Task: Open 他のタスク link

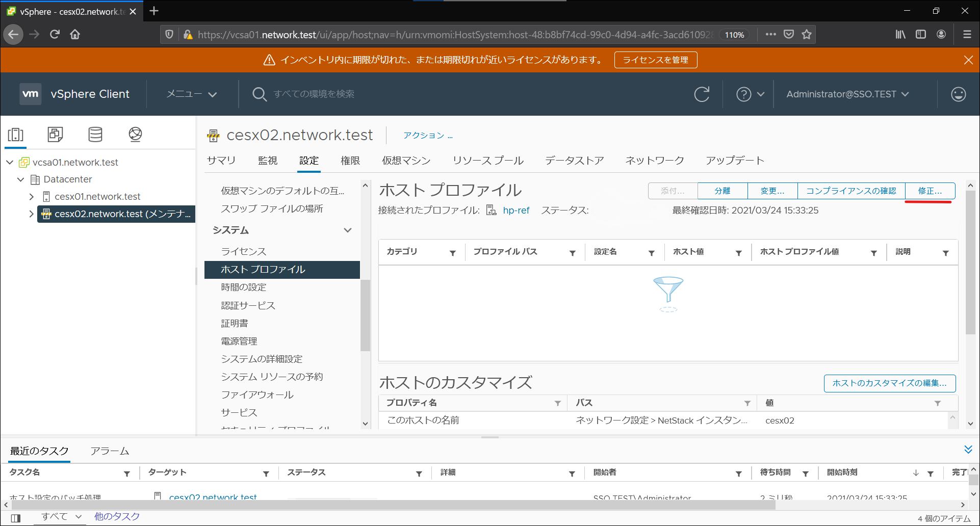Action: click(x=117, y=516)
